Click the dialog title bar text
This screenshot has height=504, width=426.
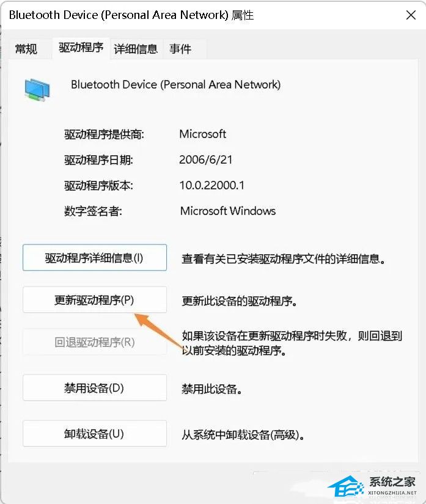click(131, 15)
